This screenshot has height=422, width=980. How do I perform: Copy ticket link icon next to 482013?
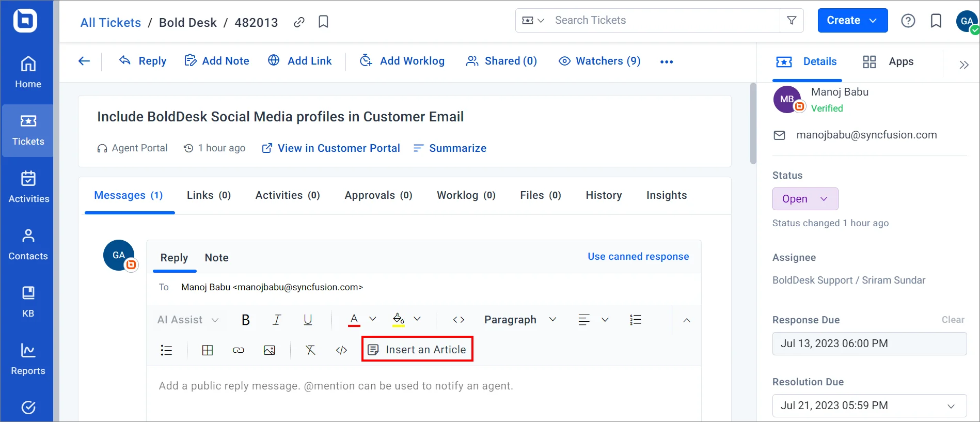click(299, 22)
